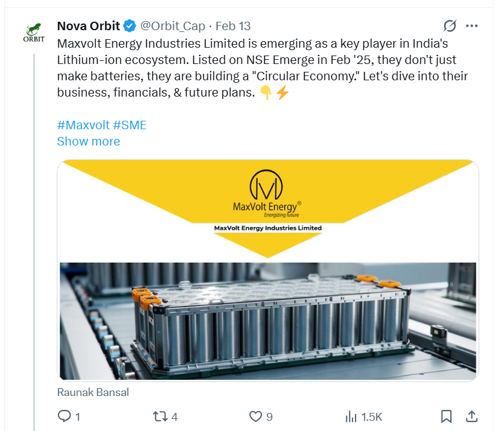
Task: Click the Raunak Bansal image credit
Action: pos(93,392)
